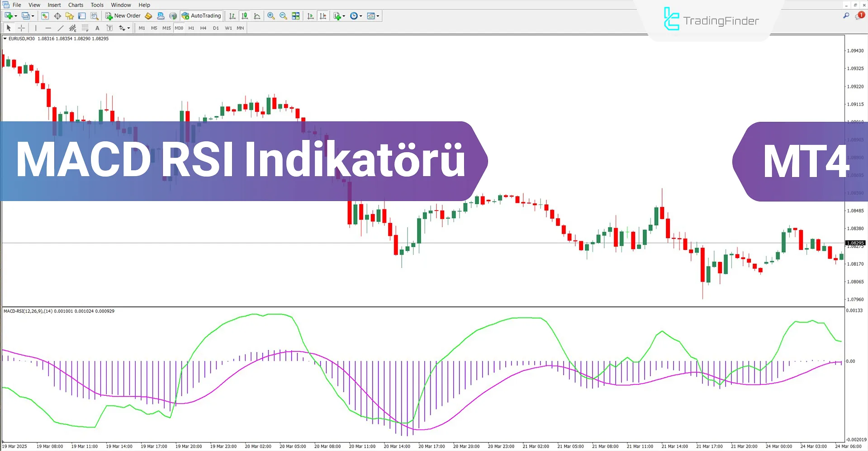The image size is (868, 451).
Task: Toggle the Chart Shift setting
Action: [323, 16]
